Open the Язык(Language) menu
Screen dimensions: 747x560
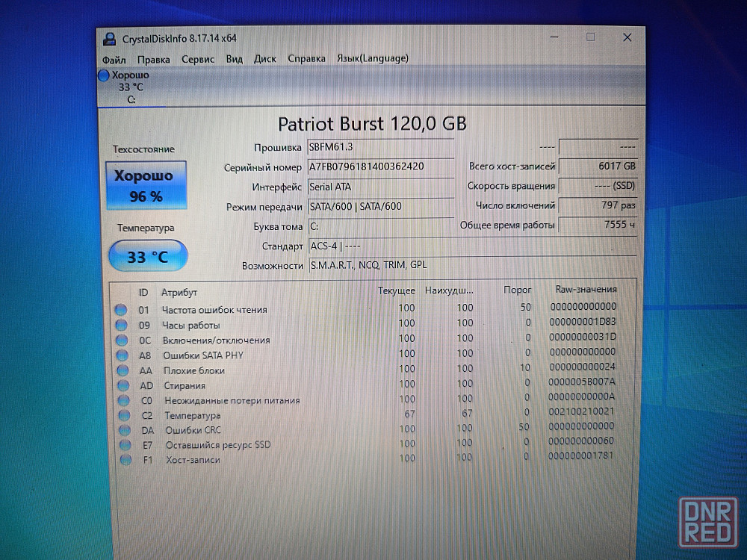click(372, 58)
